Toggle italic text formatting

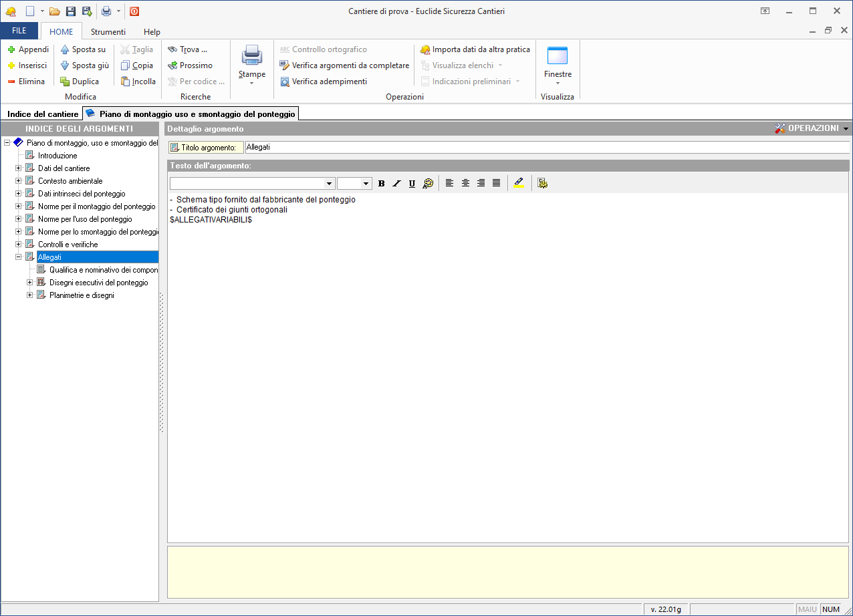(x=396, y=183)
